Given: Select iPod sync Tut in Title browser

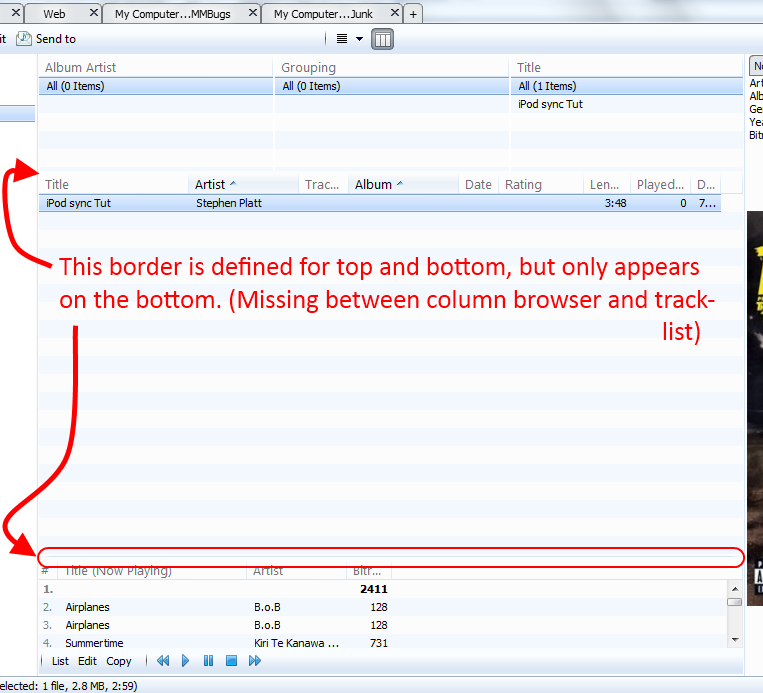Looking at the screenshot, I should click(x=550, y=104).
